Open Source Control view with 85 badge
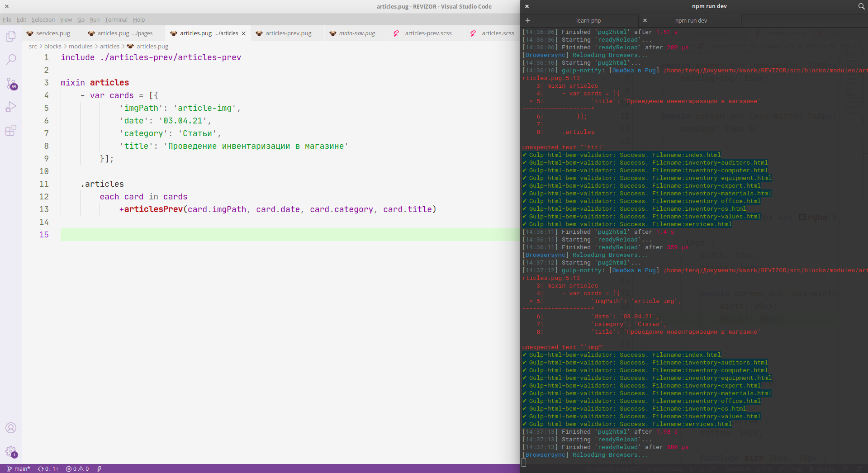868x473 pixels. pyautogui.click(x=11, y=83)
